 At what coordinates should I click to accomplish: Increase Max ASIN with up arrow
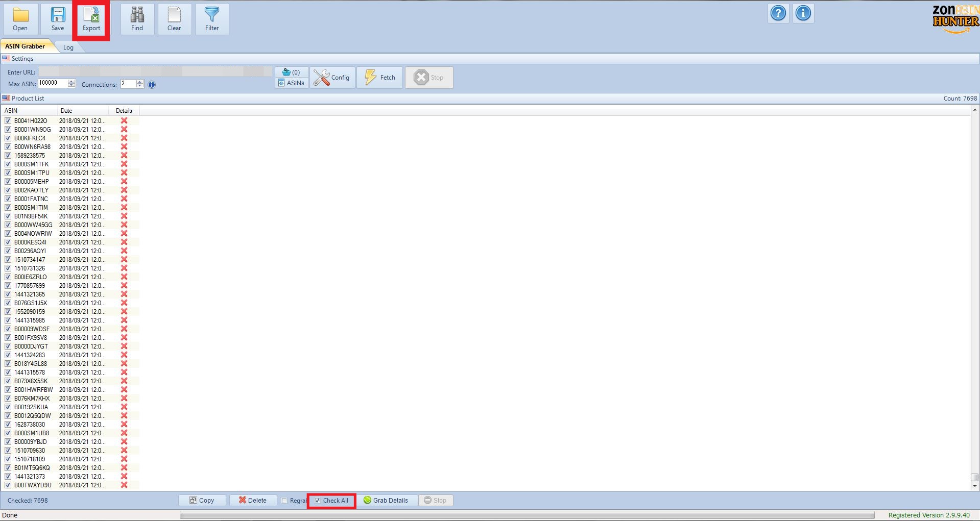71,82
